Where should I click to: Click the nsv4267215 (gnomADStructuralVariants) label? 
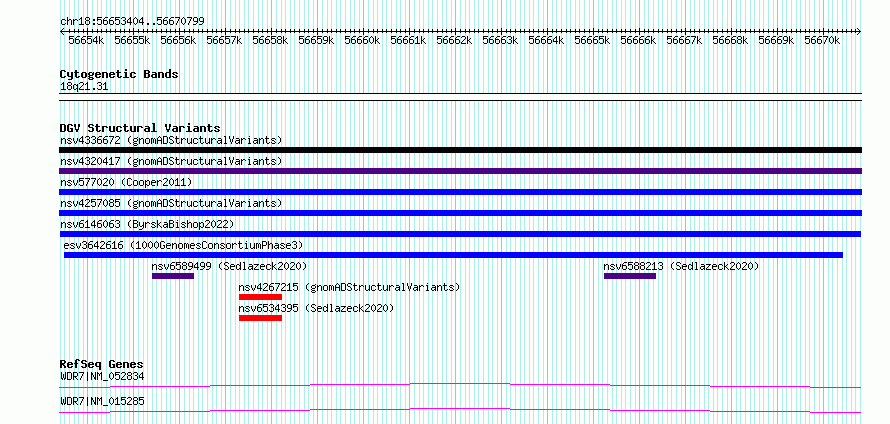(350, 287)
